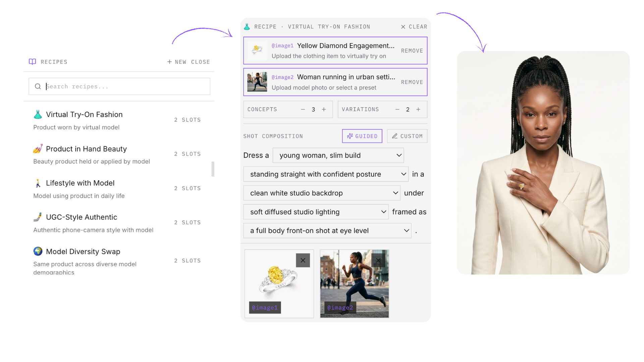This screenshot has height=362, width=644.
Task: Open the Product in Hand Beauty recipe
Action: (119, 155)
